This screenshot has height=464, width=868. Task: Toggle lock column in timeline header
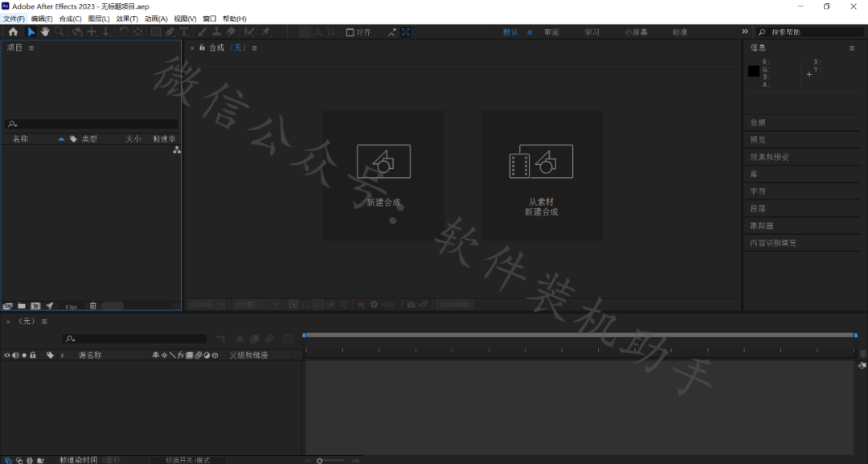click(x=33, y=355)
